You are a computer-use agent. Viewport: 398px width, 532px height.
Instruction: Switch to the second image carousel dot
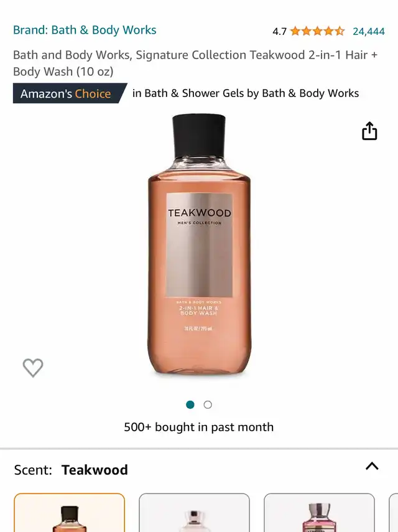(208, 404)
